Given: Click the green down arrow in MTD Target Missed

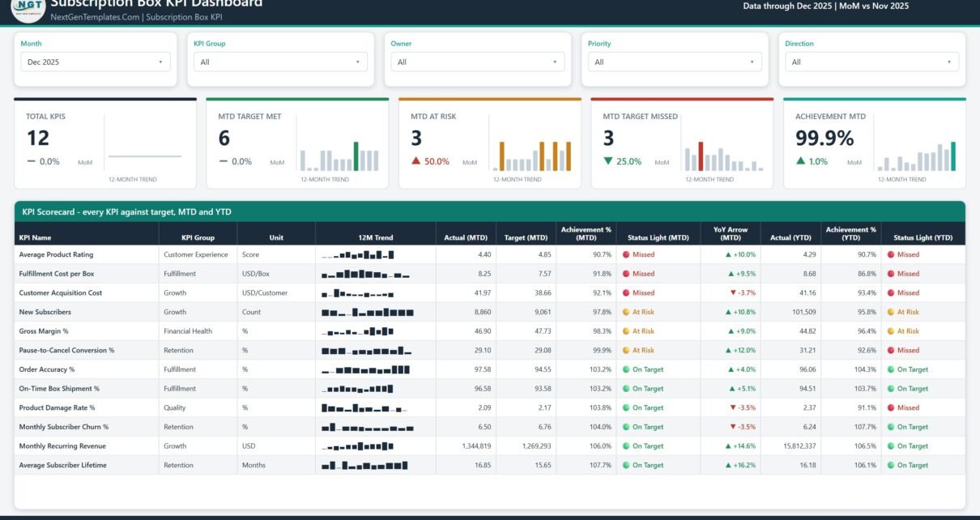Looking at the screenshot, I should tap(608, 161).
